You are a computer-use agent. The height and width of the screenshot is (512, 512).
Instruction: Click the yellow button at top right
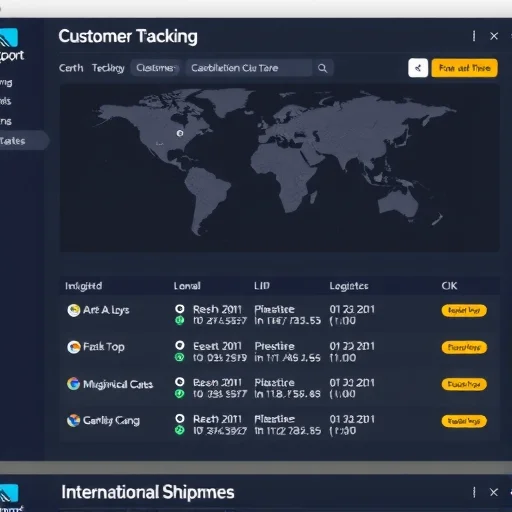[x=464, y=68]
